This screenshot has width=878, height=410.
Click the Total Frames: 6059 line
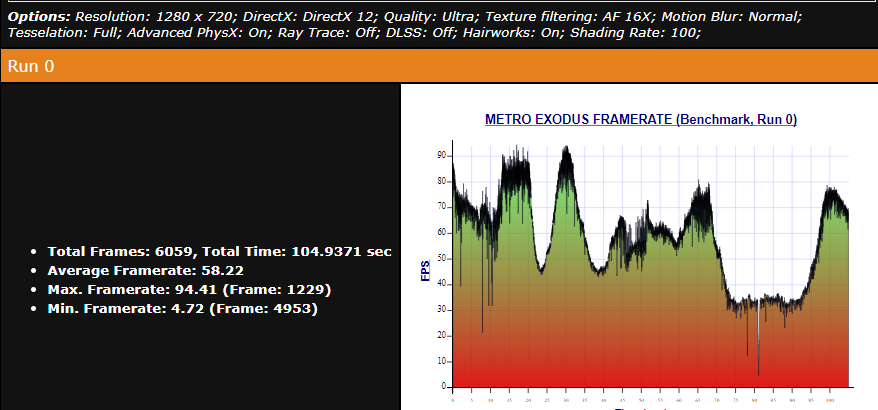[220, 251]
